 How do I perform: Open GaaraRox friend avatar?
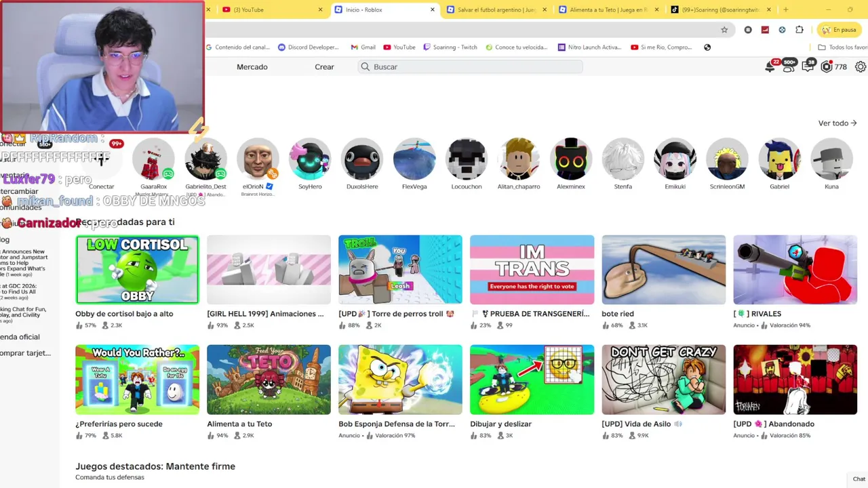point(153,160)
